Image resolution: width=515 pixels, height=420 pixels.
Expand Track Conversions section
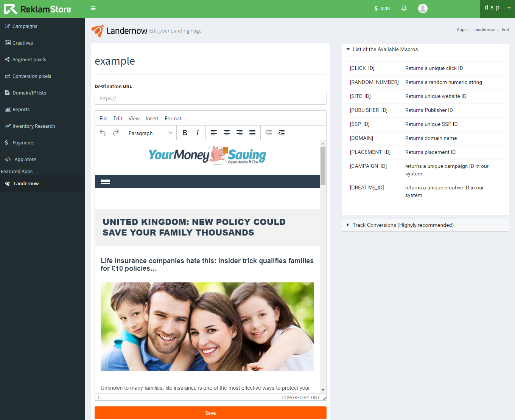pyautogui.click(x=425, y=225)
